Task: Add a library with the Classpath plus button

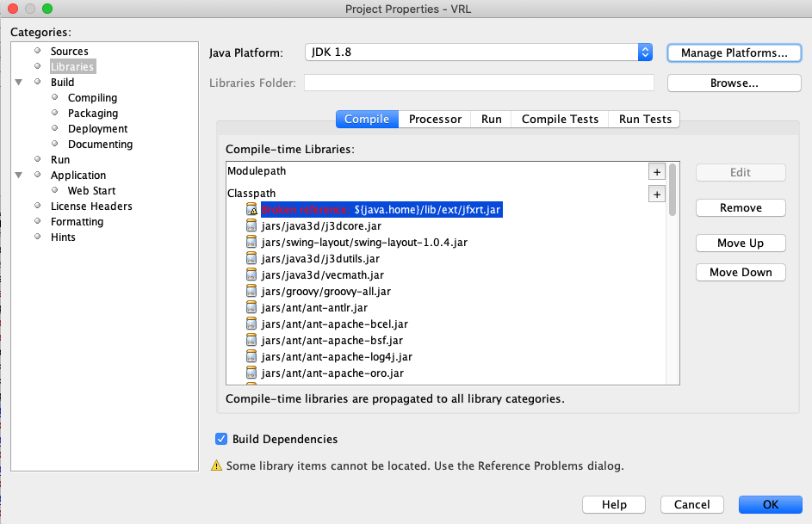Action: 657,194
